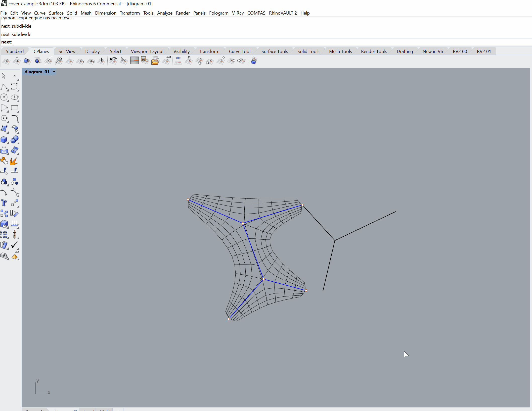Switch to the RV2 00 tab
This screenshot has width=532, height=411.
tap(460, 52)
